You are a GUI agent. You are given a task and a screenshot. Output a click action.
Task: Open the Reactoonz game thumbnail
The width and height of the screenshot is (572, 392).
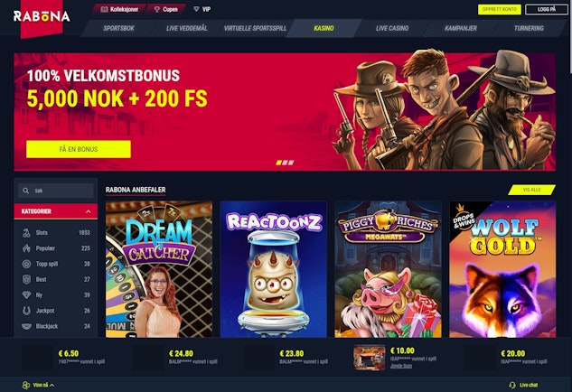tap(274, 269)
